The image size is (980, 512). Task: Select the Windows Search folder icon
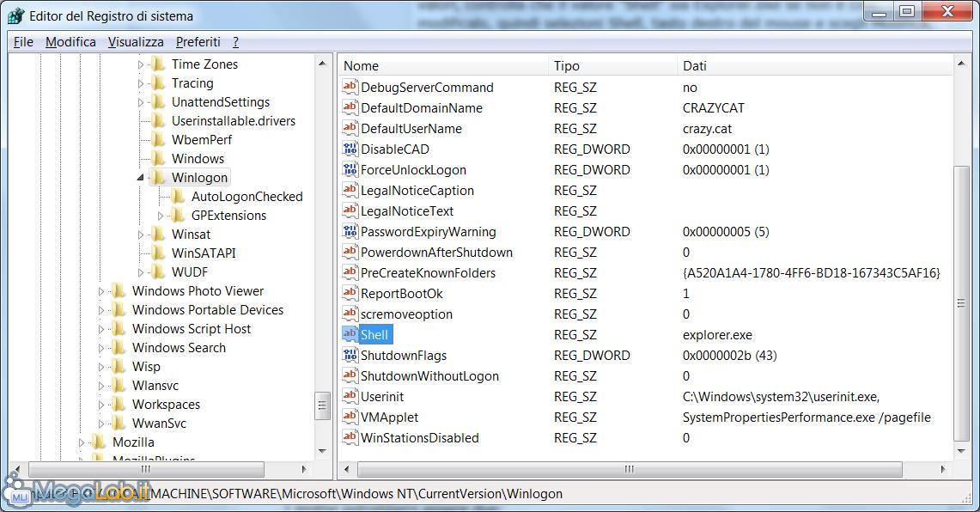tap(119, 348)
